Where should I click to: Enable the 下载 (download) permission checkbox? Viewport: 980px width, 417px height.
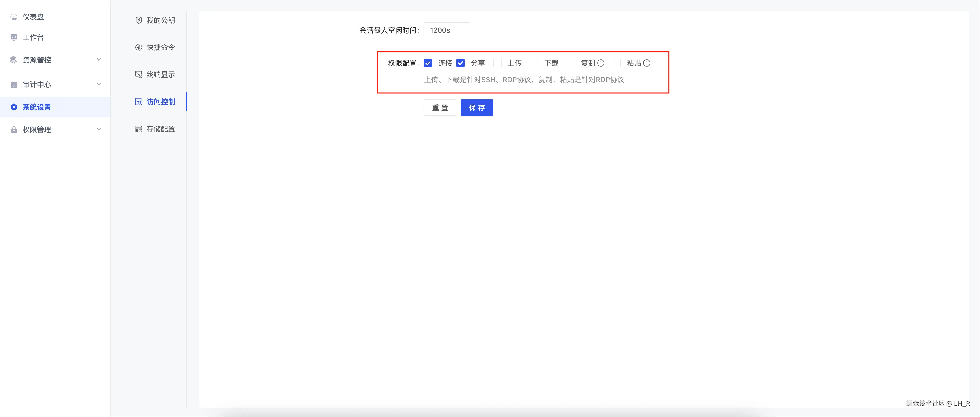[534, 63]
